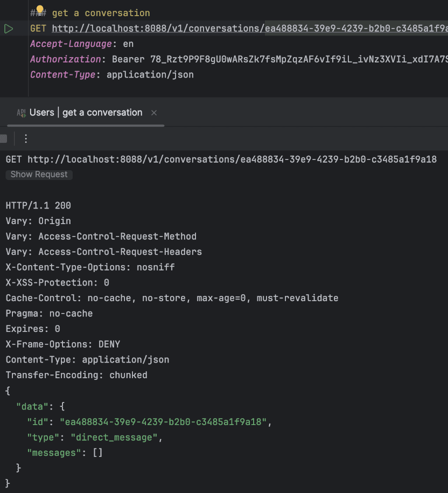Click the HTTP/1.1 200 status line
448x493 pixels.
tap(38, 205)
